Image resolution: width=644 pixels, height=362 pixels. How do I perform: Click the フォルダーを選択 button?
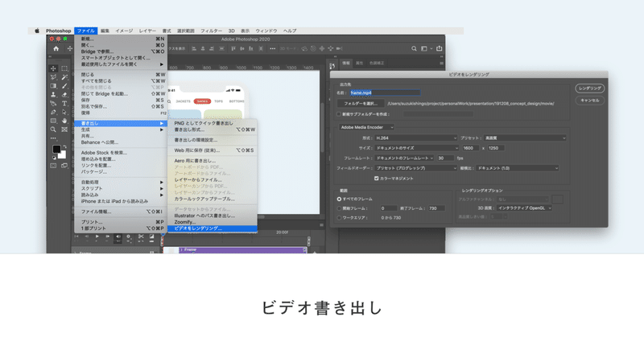tap(361, 104)
